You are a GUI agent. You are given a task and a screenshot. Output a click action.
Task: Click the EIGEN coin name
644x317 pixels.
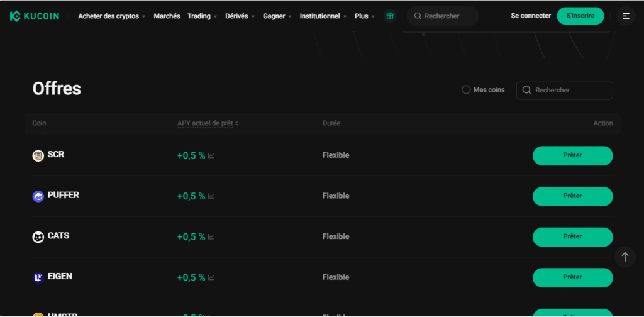tap(60, 276)
